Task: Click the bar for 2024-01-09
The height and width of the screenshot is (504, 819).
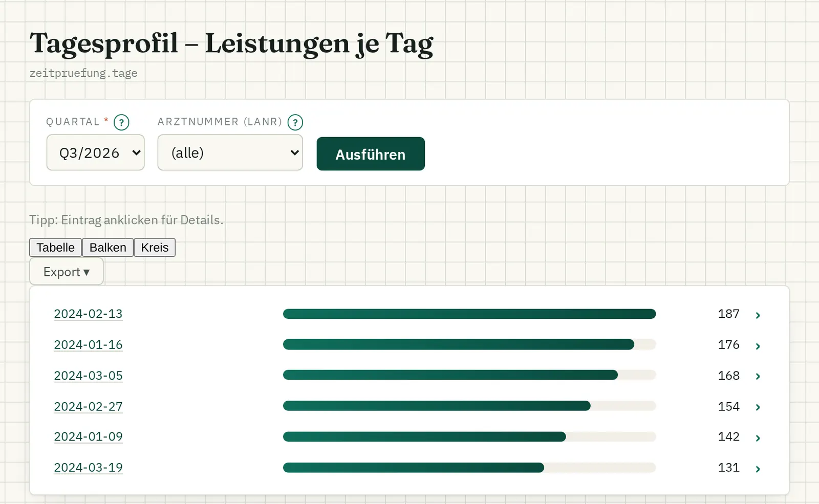Action: 424,436
